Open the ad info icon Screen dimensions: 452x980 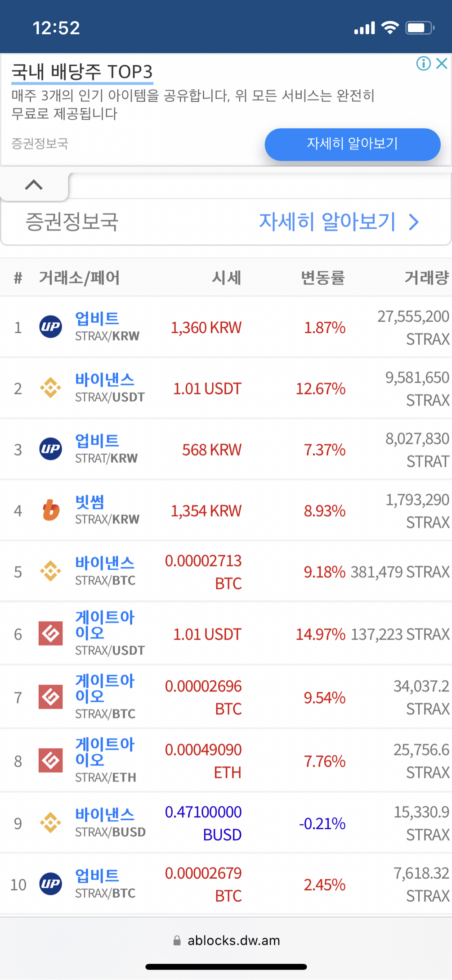coord(423,63)
